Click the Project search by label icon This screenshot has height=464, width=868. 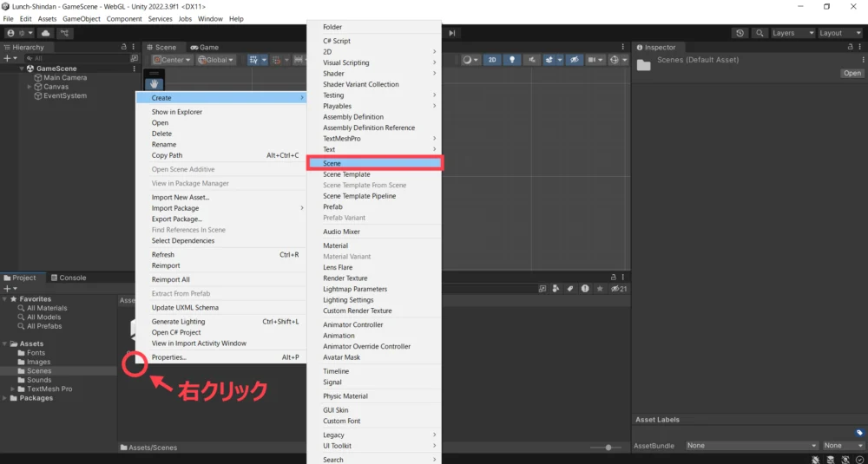570,289
